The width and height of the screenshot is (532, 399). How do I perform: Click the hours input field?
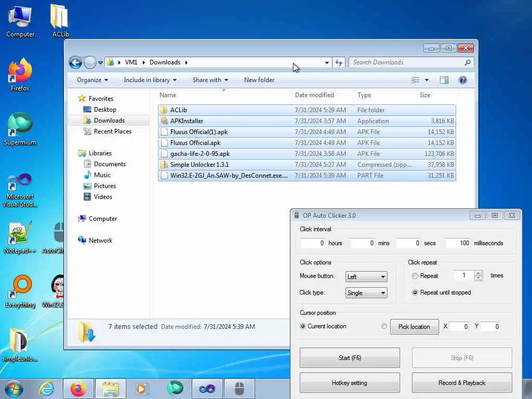tap(312, 243)
